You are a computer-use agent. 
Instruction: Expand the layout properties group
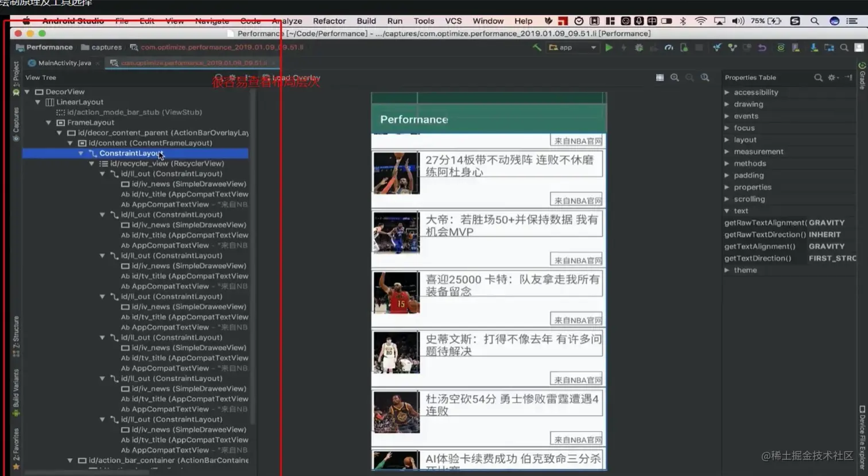click(x=727, y=140)
